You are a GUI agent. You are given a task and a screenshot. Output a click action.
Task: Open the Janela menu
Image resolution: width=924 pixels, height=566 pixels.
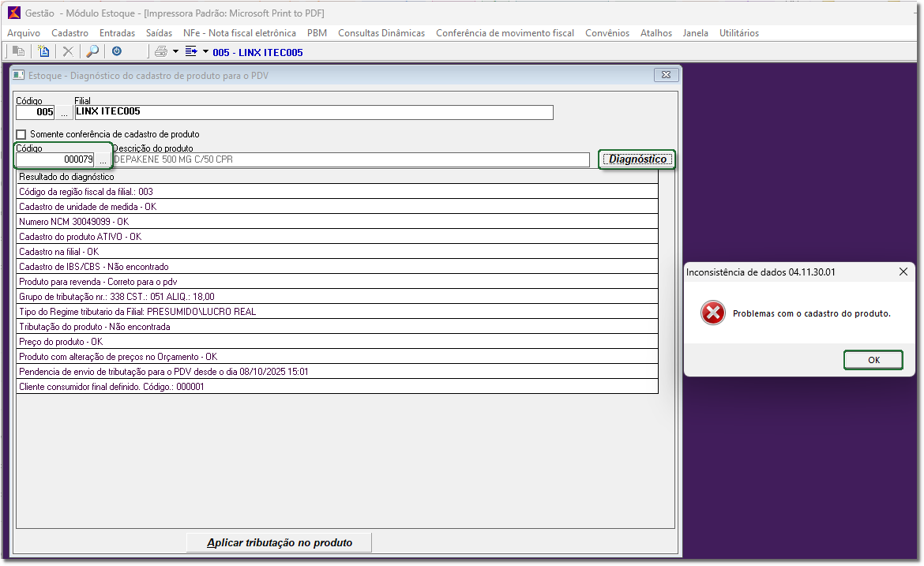tap(695, 33)
